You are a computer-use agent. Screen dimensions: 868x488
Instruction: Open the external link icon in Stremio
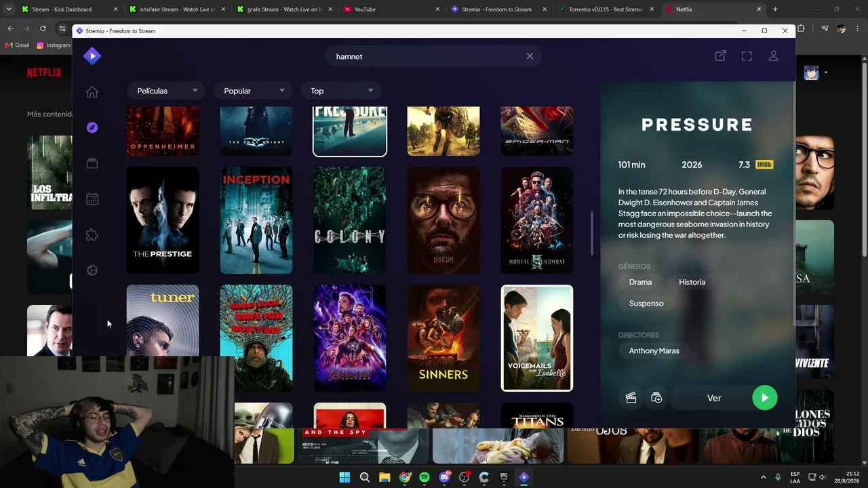[720, 56]
